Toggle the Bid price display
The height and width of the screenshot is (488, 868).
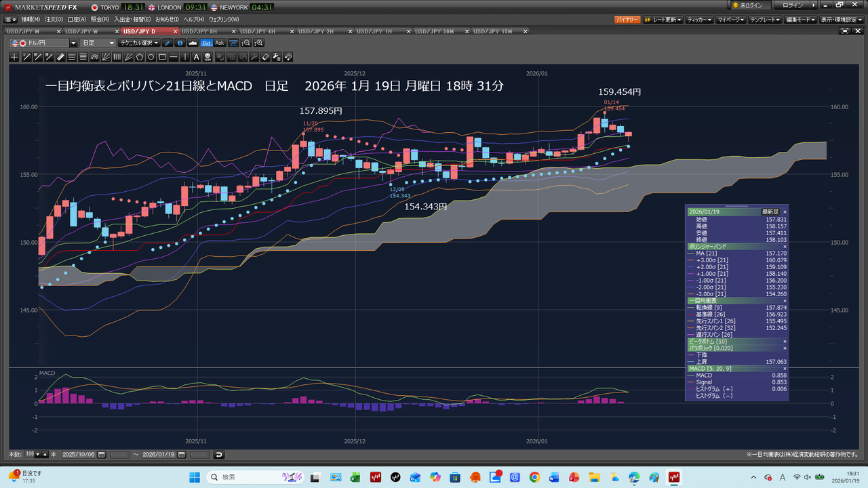coord(206,43)
